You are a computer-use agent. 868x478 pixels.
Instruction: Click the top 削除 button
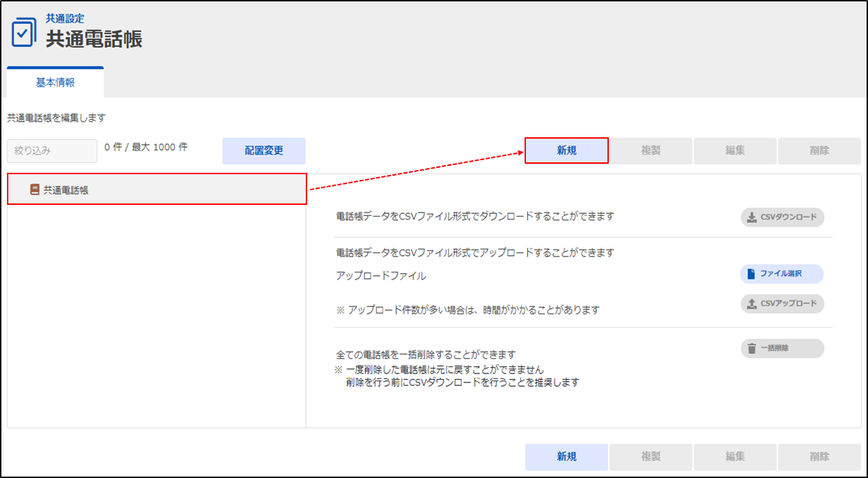[x=819, y=151]
